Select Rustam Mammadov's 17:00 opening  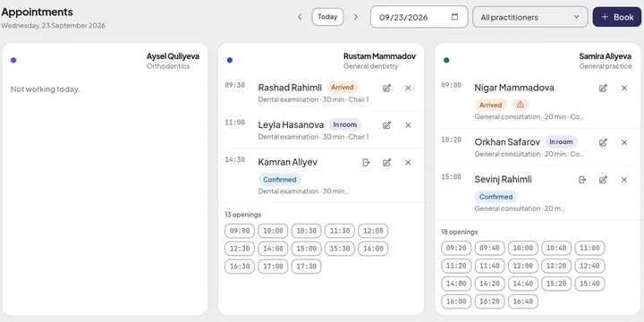point(273,267)
